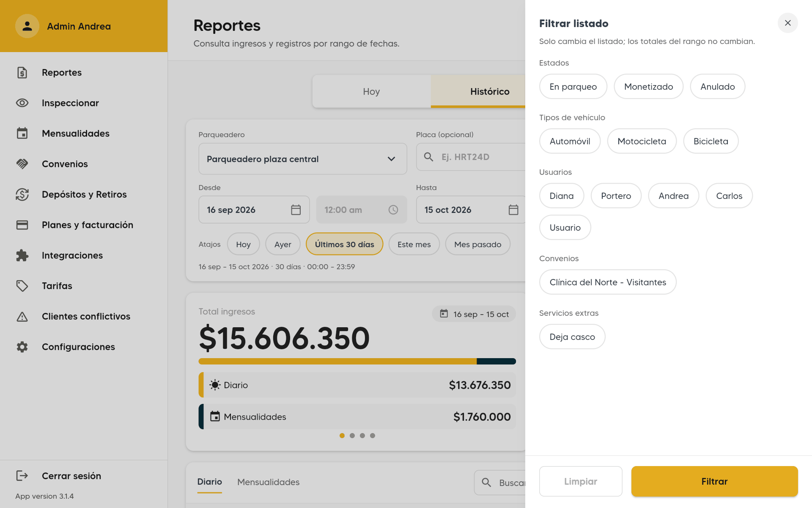Apply filters with the Filtrar button
This screenshot has height=508, width=812.
(714, 481)
